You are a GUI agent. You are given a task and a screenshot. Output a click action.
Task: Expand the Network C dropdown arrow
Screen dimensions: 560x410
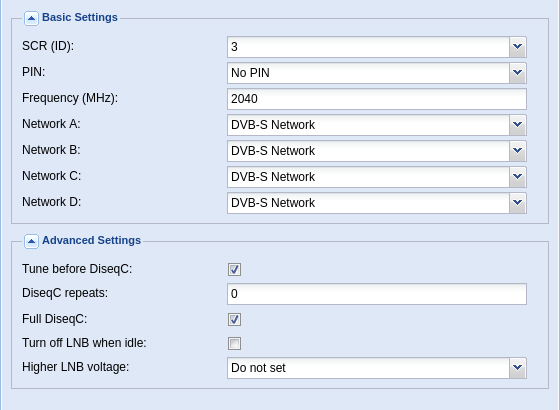pyautogui.click(x=518, y=177)
